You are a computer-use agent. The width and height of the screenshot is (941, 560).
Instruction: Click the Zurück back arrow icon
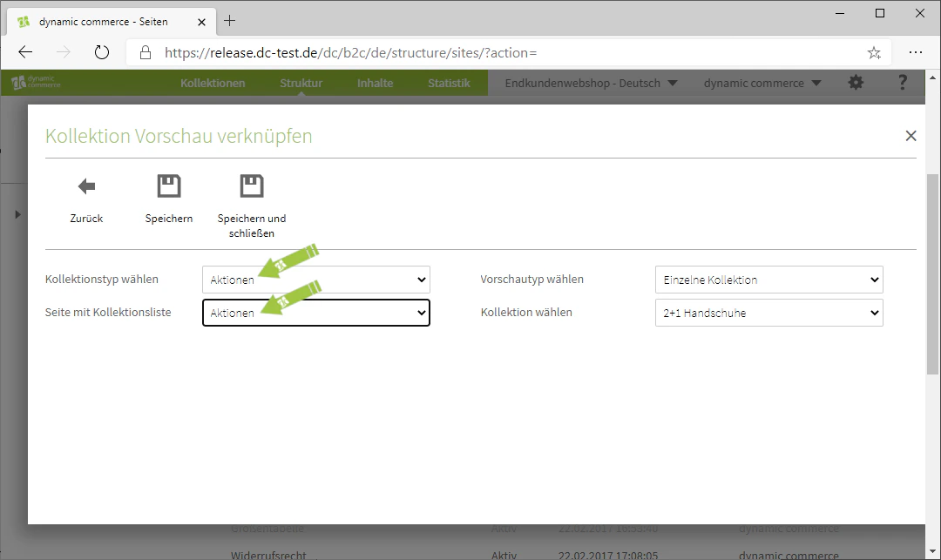pos(86,186)
